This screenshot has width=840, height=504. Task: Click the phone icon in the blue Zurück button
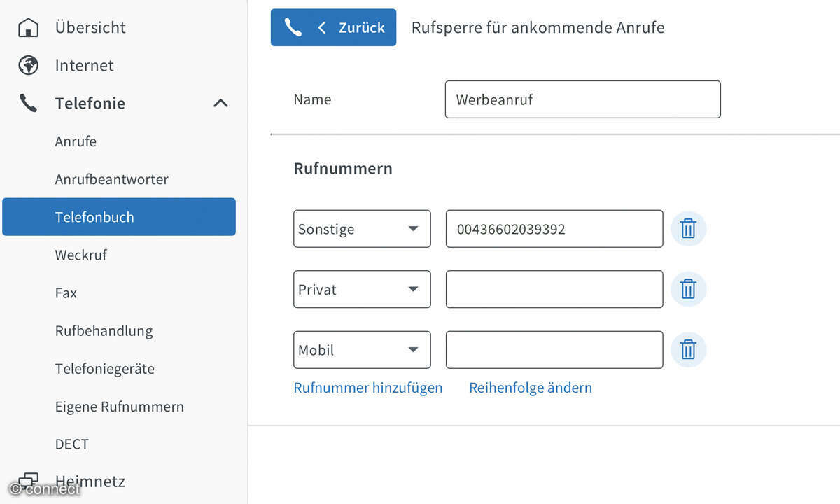pyautogui.click(x=293, y=27)
